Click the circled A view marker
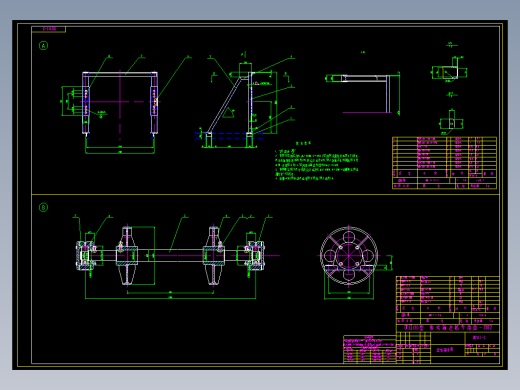520x390 pixels. click(43, 46)
